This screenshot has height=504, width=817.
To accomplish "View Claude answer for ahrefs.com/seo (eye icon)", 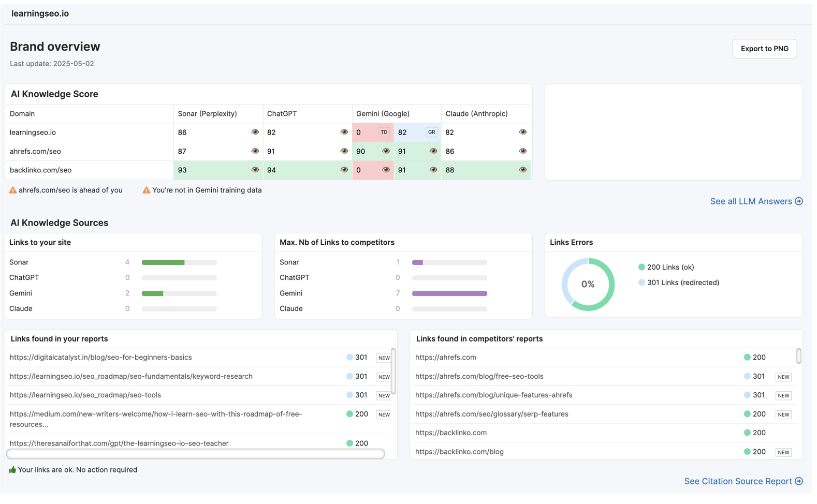I will 522,151.
